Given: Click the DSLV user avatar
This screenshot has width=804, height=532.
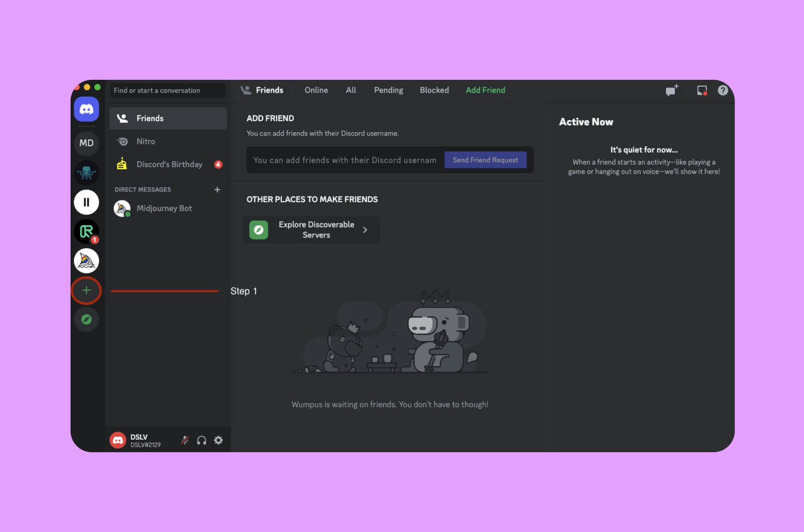Looking at the screenshot, I should [118, 440].
